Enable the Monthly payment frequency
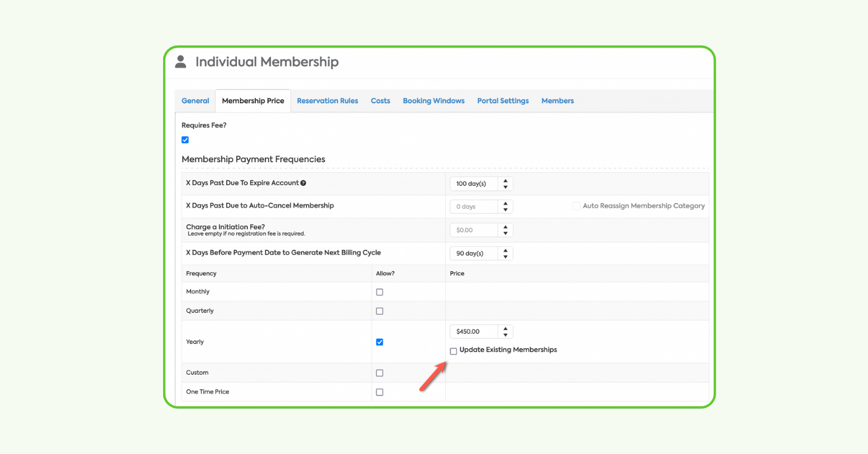Viewport: 868px width, 454px height. point(379,291)
